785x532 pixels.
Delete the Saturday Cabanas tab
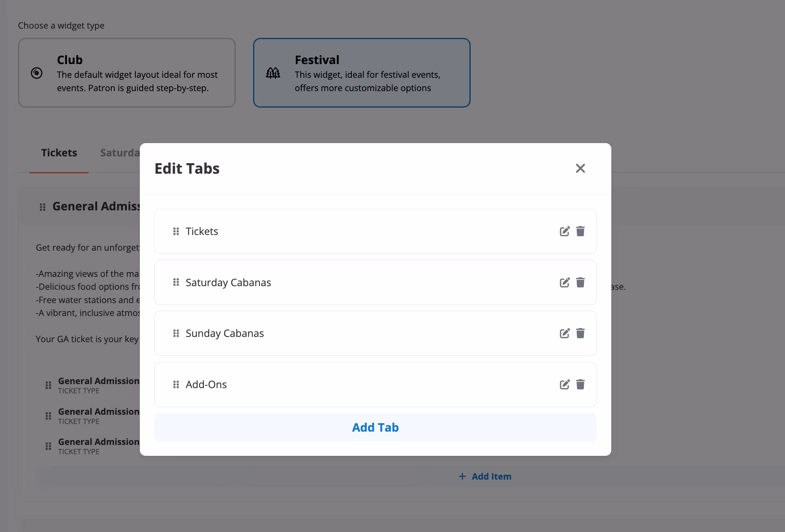(x=580, y=283)
